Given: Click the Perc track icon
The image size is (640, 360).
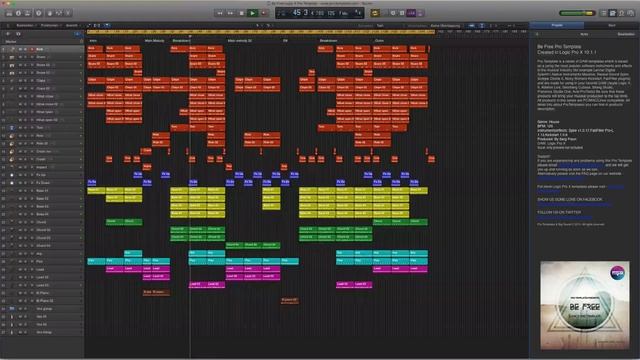Looking at the screenshot, I should point(11,136).
